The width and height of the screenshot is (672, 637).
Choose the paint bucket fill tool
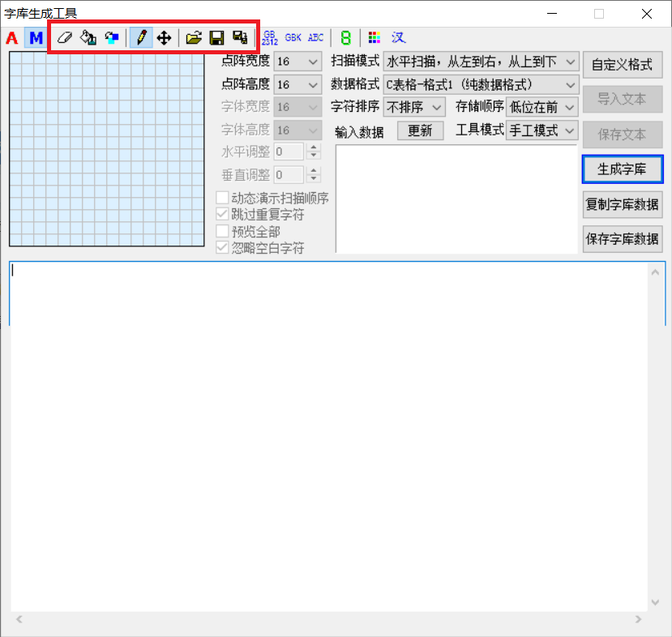[x=88, y=38]
